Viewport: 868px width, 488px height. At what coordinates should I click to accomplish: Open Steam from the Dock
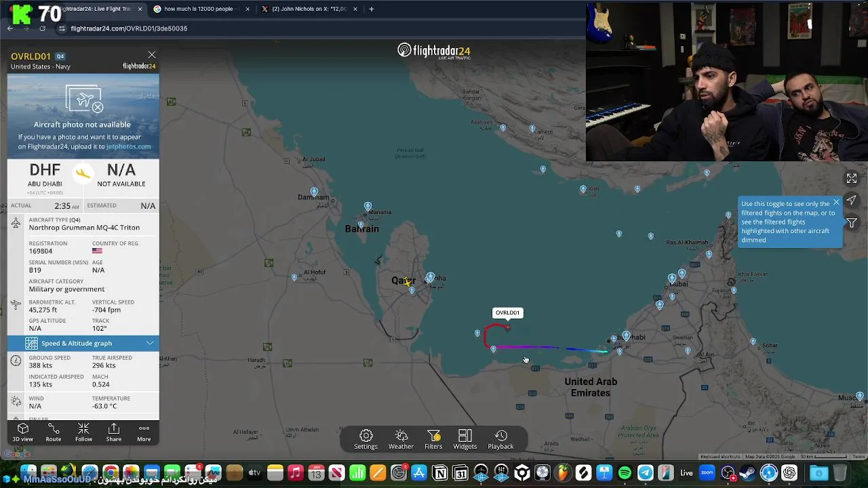click(x=749, y=473)
